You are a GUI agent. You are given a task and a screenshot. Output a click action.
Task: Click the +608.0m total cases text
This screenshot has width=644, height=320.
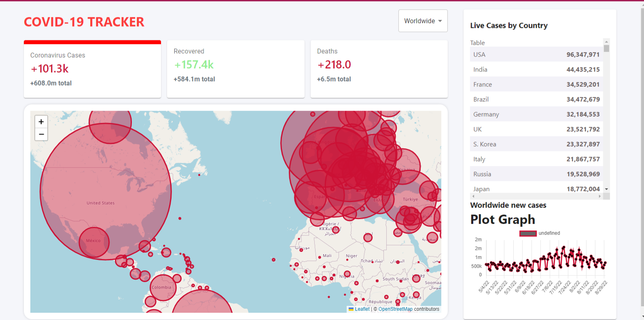51,83
